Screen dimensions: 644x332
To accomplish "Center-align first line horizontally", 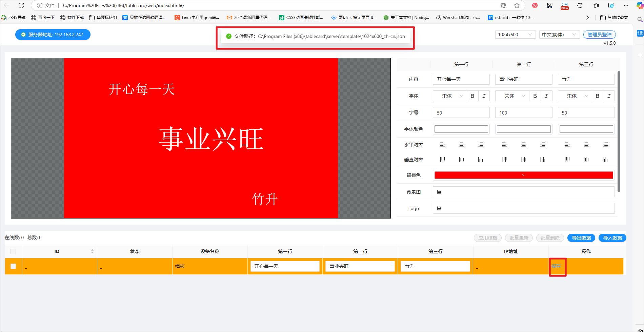I will [461, 145].
